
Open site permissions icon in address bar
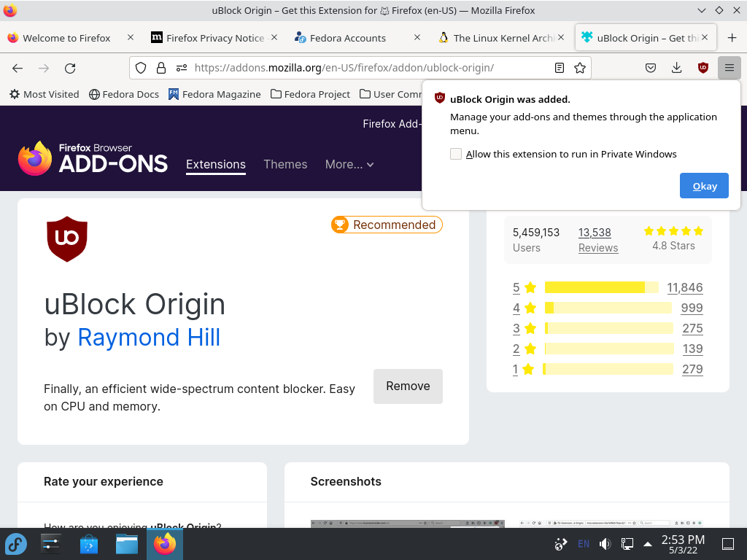pyautogui.click(x=182, y=68)
